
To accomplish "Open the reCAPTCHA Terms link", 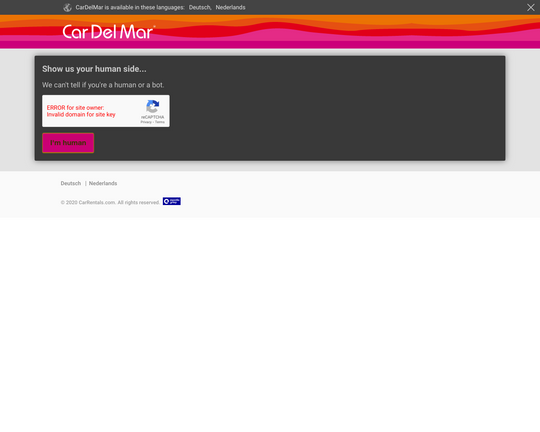I will click(160, 122).
